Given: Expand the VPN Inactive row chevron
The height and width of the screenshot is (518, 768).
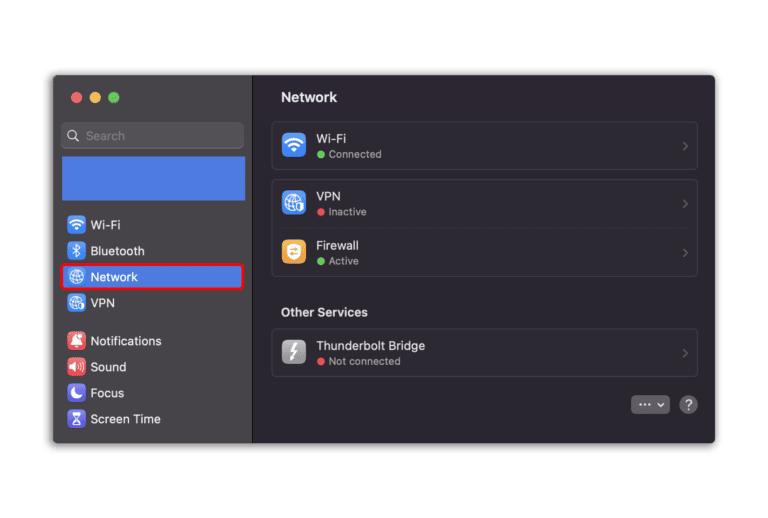Looking at the screenshot, I should (685, 204).
